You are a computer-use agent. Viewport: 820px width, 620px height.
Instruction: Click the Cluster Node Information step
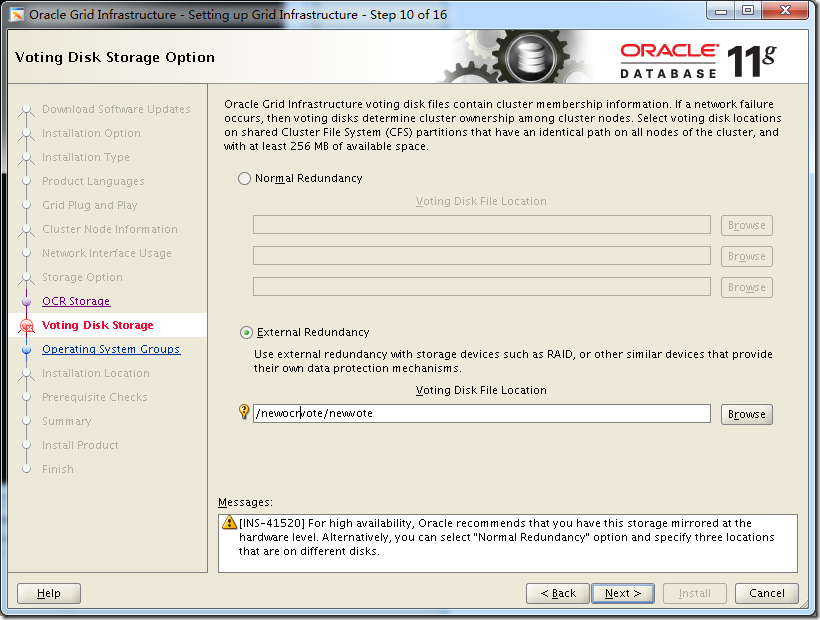pos(110,229)
